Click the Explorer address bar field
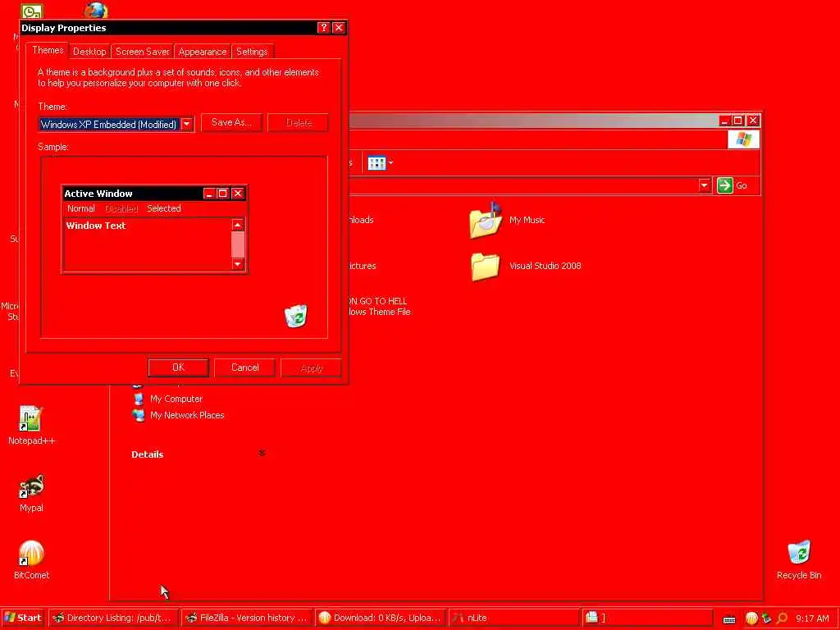840x630 pixels. coord(523,185)
